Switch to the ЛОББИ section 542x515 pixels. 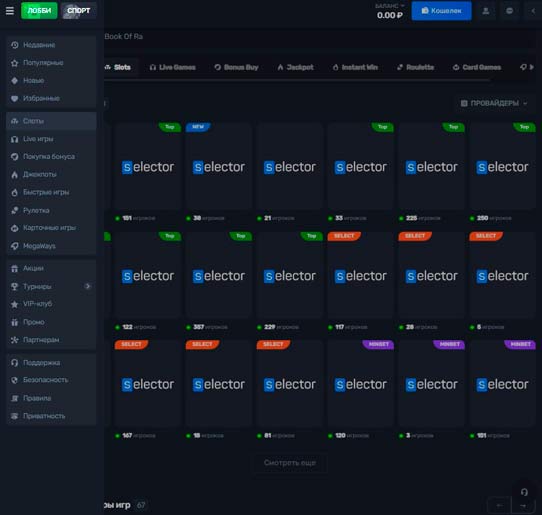pyautogui.click(x=39, y=11)
